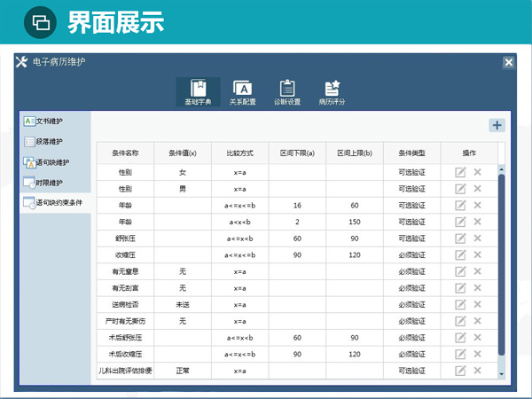Viewport: 532px width, 399px height.
Task: Edit the 术后舒张压 row
Action: tap(460, 338)
